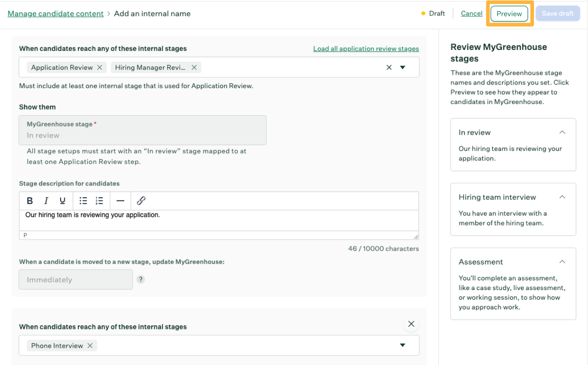Load all application review stages
The width and height of the screenshot is (588, 365).
point(366,49)
